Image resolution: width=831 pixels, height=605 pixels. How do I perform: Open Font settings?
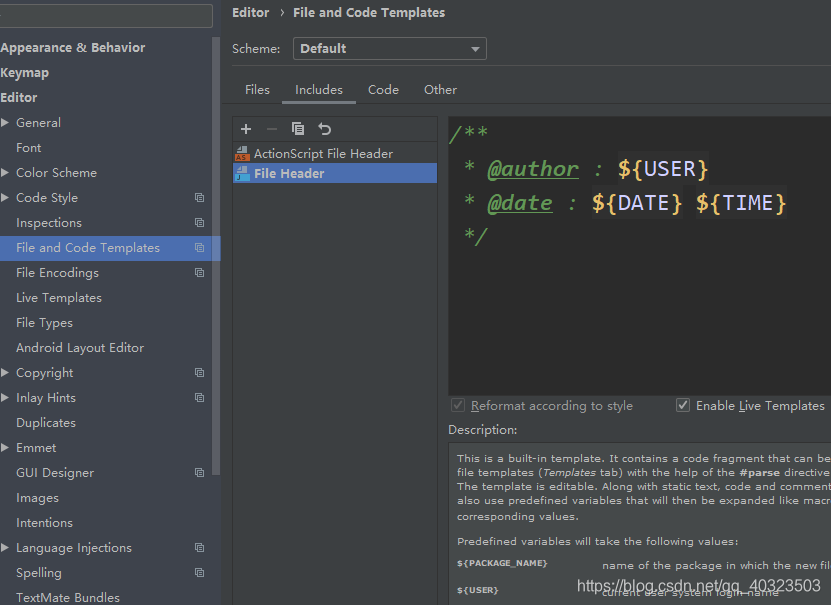(x=29, y=148)
